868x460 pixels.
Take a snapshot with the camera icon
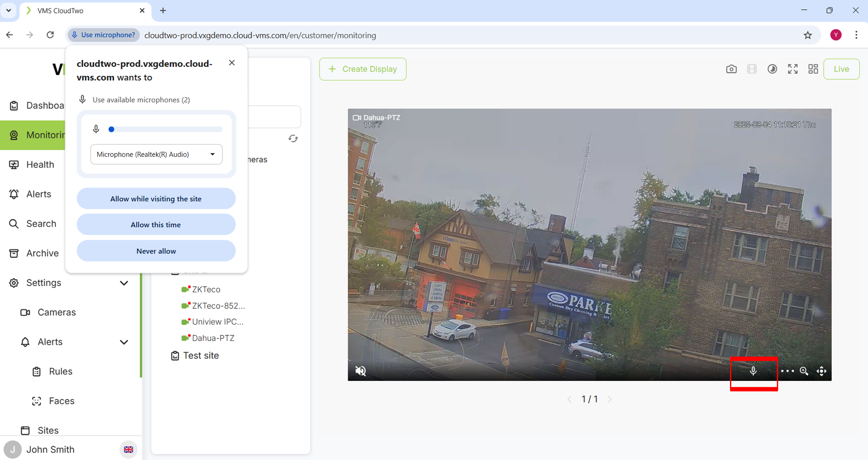pos(731,69)
